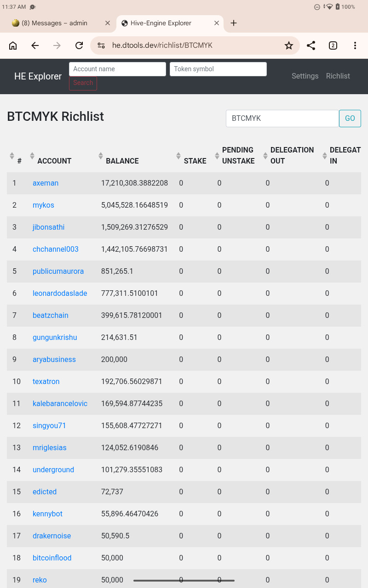Focus the Account name input field
The width and height of the screenshot is (368, 588).
tap(117, 69)
